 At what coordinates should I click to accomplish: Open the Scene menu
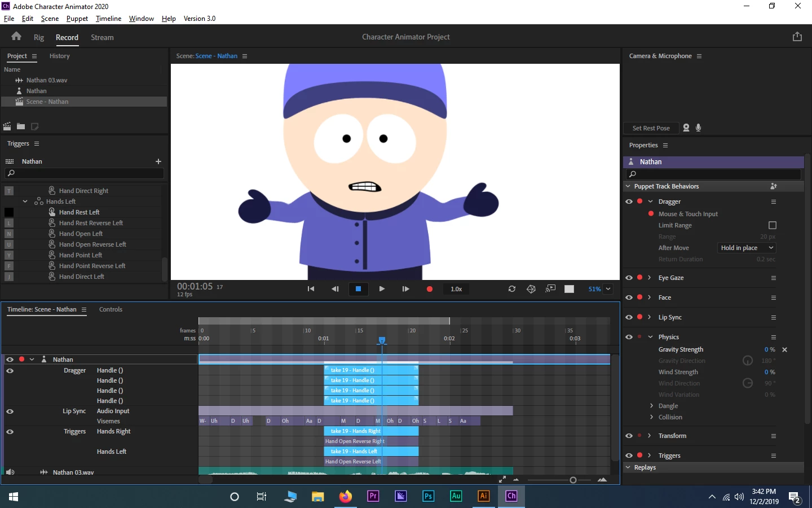pyautogui.click(x=50, y=19)
